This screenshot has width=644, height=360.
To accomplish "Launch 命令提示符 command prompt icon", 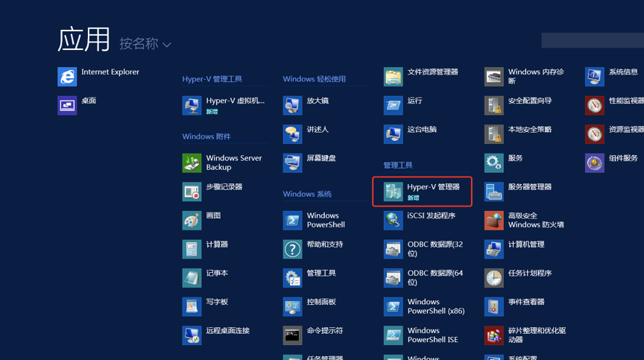I will [292, 335].
